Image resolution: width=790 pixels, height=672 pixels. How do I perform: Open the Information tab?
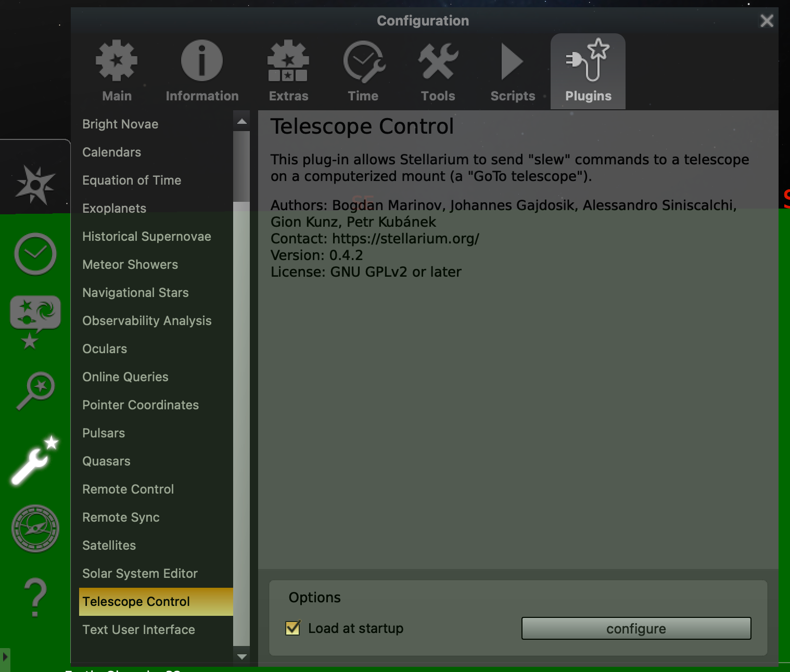[x=202, y=71]
